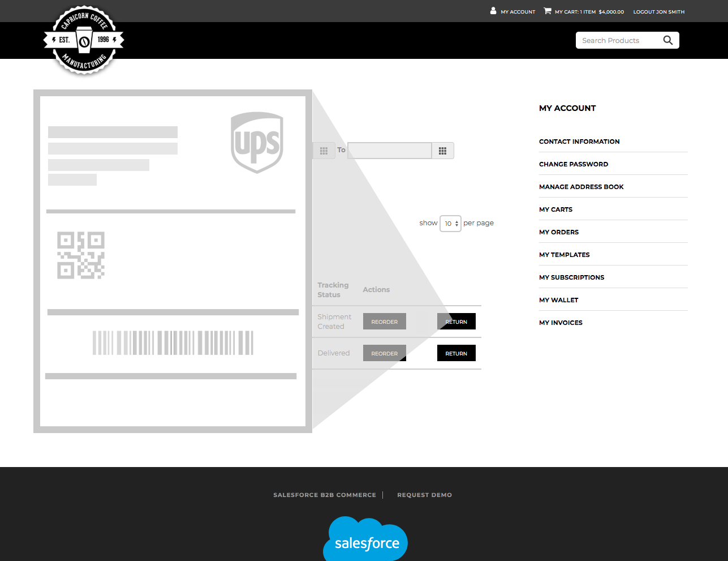728x561 pixels.
Task: Click the My Account sidebar heading
Action: coord(567,108)
